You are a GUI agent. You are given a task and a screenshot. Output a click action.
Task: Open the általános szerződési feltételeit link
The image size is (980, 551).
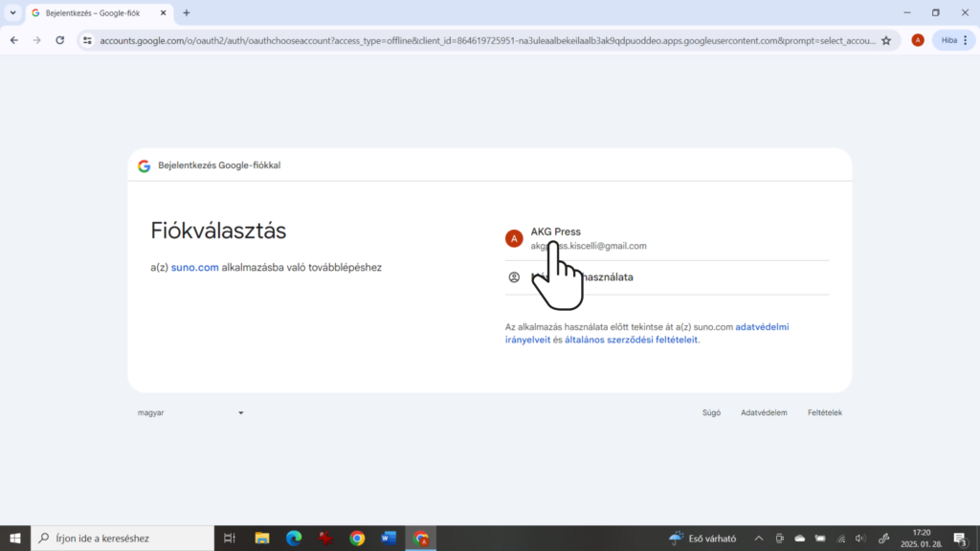632,340
